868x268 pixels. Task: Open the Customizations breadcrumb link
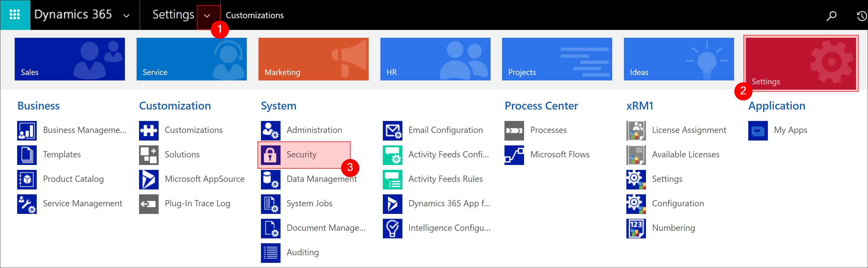(254, 15)
